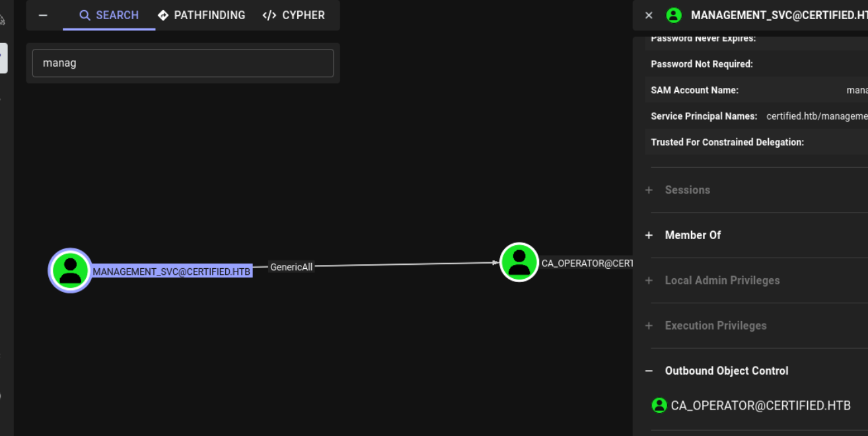Expand the Local Admin Privileges section
This screenshot has width=868, height=436.
pyautogui.click(x=722, y=280)
